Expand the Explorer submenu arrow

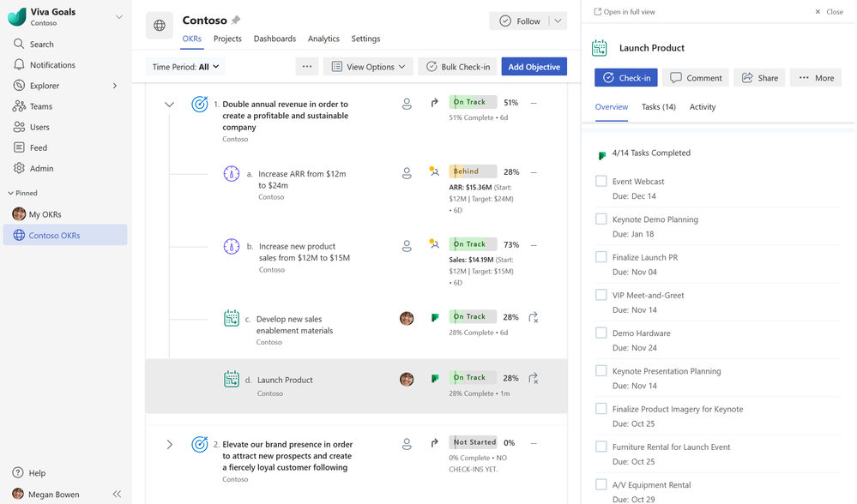coord(115,86)
